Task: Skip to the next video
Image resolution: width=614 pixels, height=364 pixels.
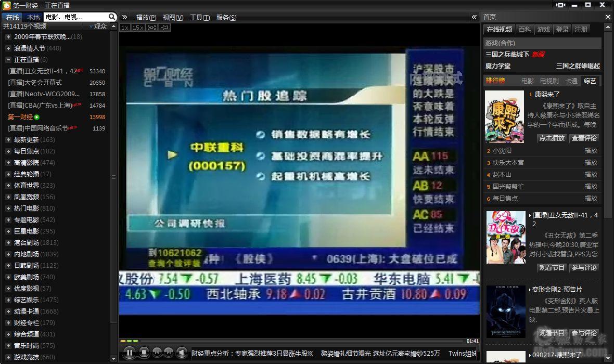Action: 169,353
